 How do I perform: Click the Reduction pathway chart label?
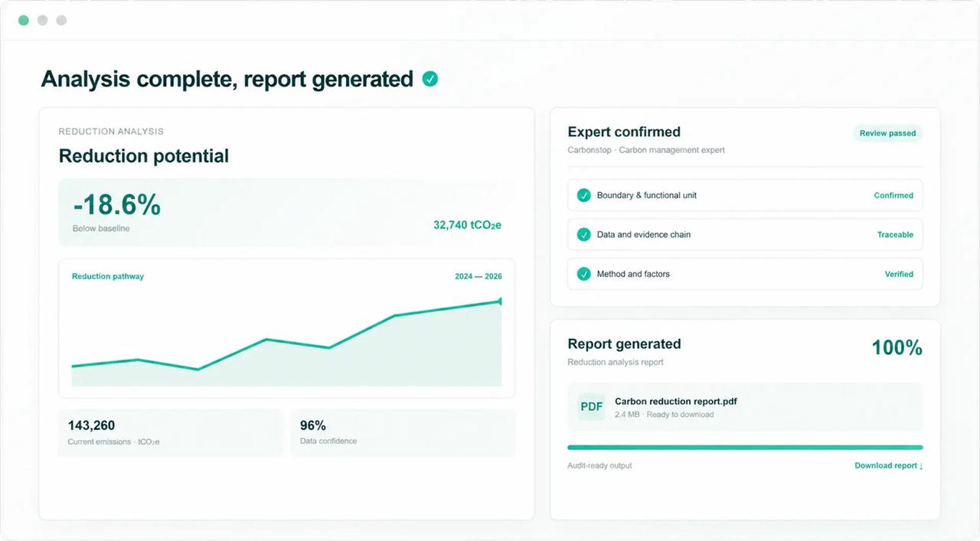point(108,276)
